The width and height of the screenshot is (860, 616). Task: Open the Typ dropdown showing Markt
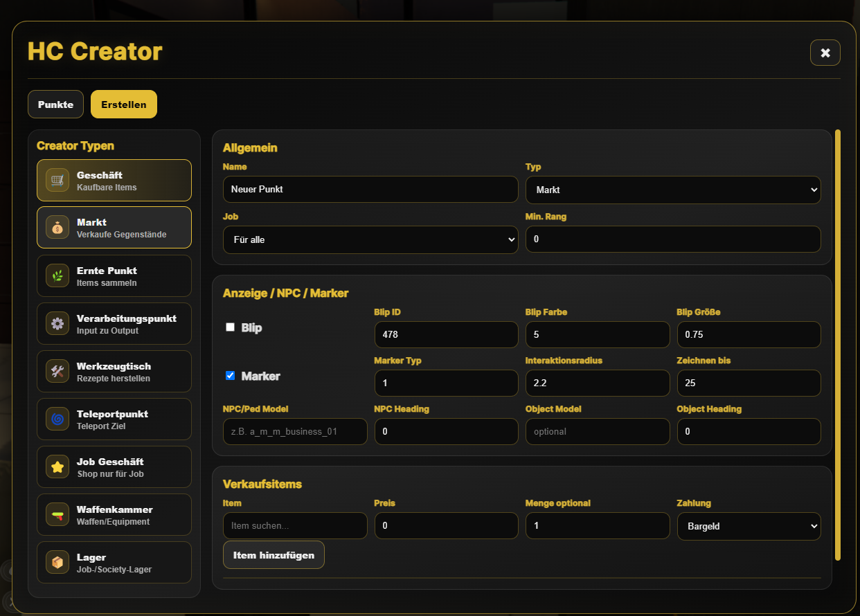pos(673,190)
